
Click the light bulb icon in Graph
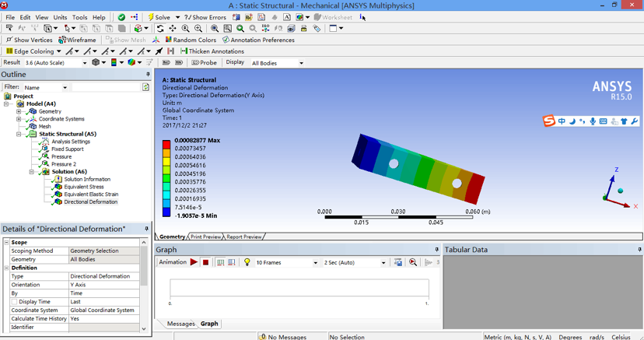point(247,262)
